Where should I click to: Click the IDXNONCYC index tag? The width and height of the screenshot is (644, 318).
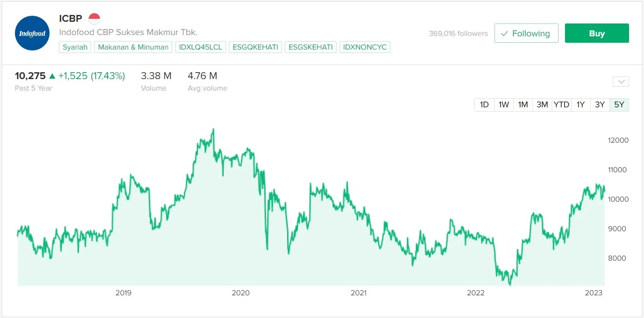(x=365, y=47)
